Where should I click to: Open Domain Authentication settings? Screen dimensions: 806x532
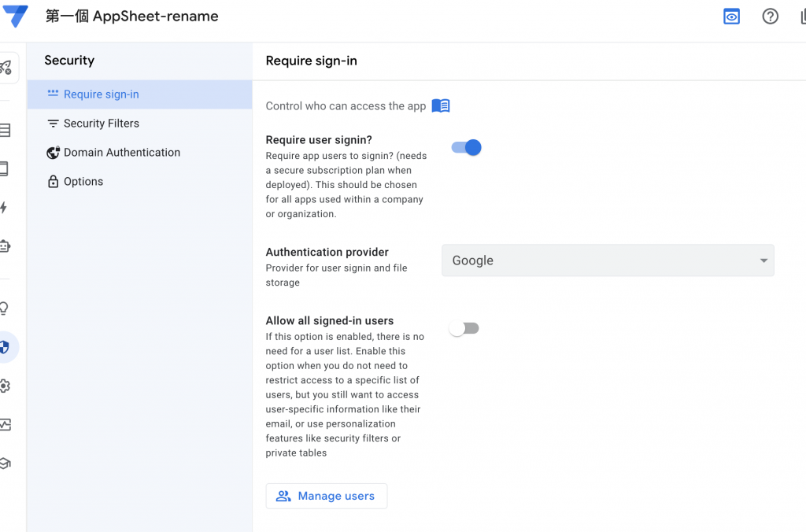121,153
